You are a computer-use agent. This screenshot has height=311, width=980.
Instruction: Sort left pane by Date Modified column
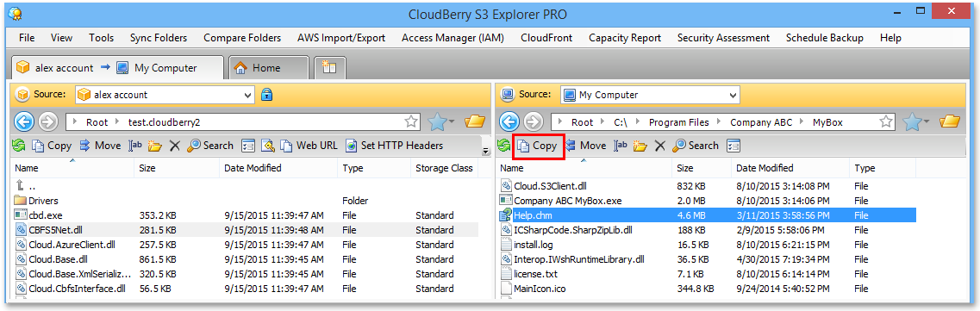tap(279, 168)
